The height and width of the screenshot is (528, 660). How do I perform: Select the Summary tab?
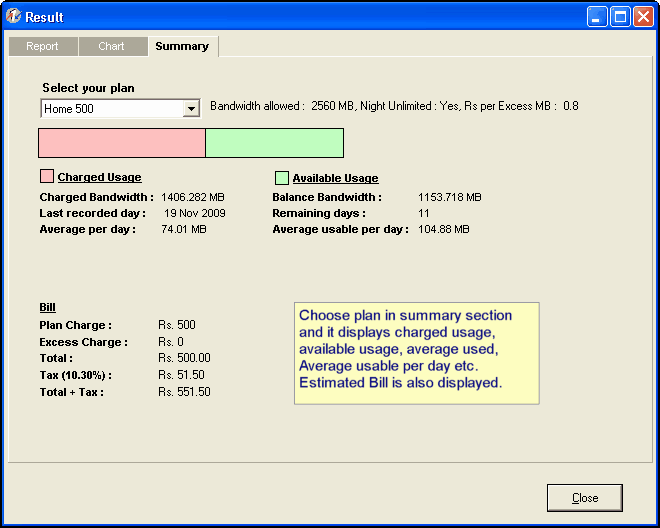[182, 46]
